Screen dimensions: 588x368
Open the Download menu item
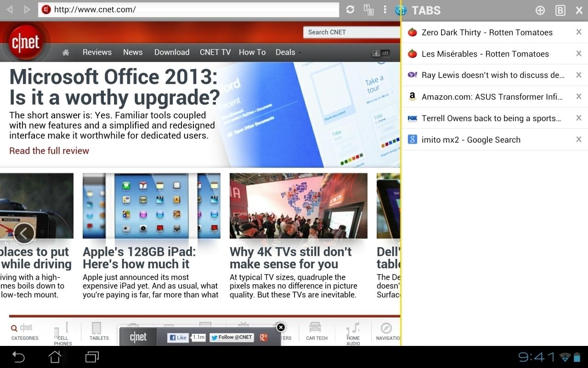(x=172, y=52)
